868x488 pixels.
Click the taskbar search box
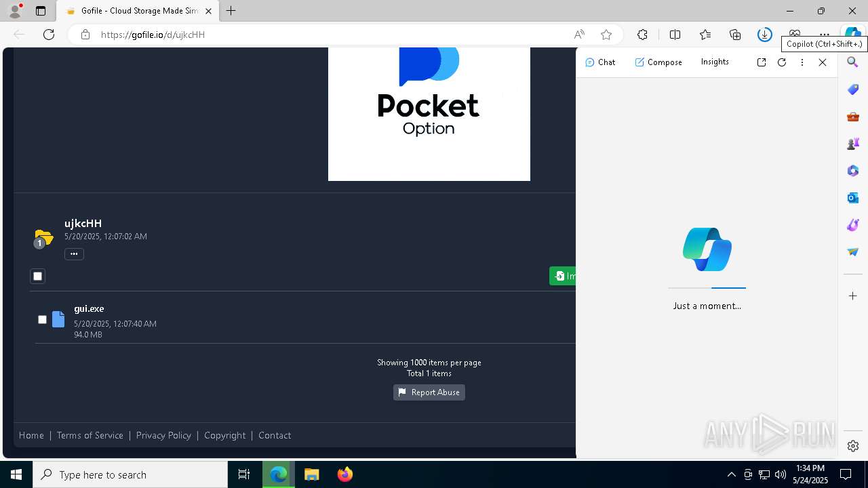[x=130, y=474]
